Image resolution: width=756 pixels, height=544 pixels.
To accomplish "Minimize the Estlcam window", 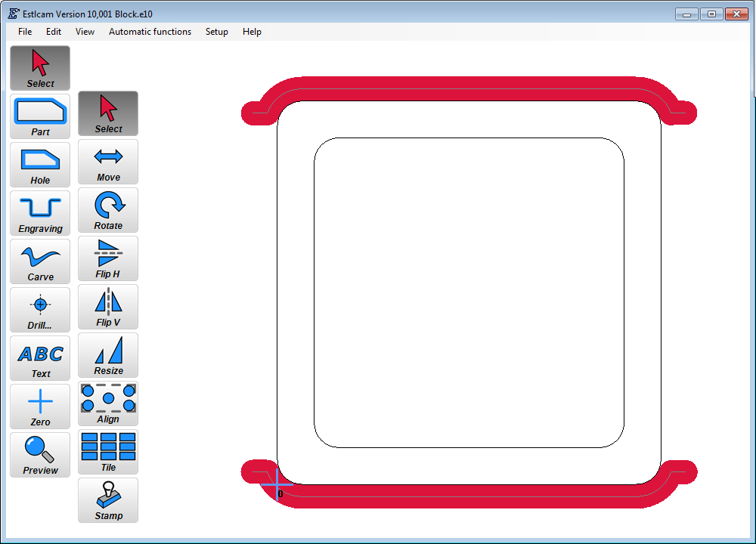I will click(x=686, y=14).
